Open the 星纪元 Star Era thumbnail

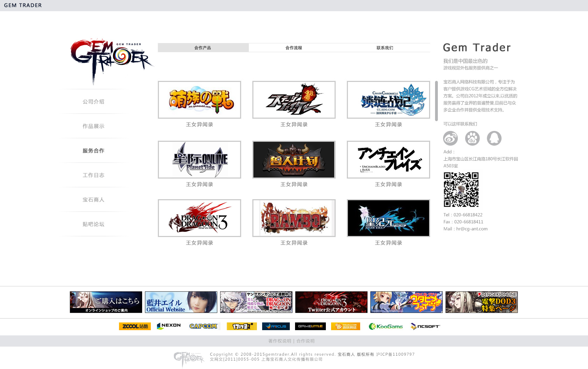coord(388,218)
